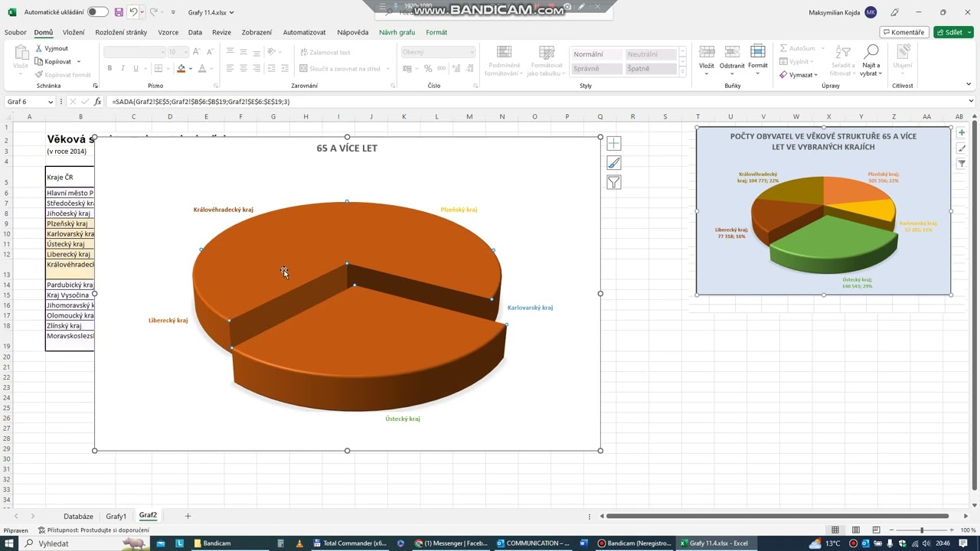
Task: Click the Undo arrow icon
Action: [x=133, y=12]
